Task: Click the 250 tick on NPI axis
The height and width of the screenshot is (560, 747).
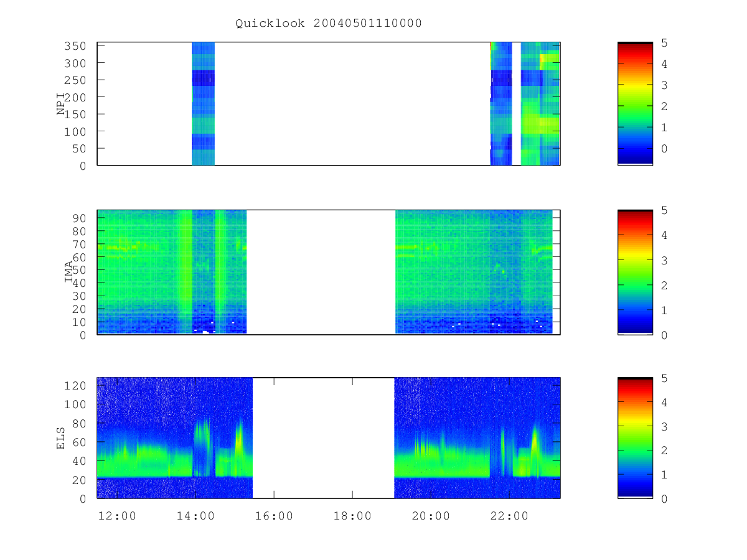Action: 76,80
